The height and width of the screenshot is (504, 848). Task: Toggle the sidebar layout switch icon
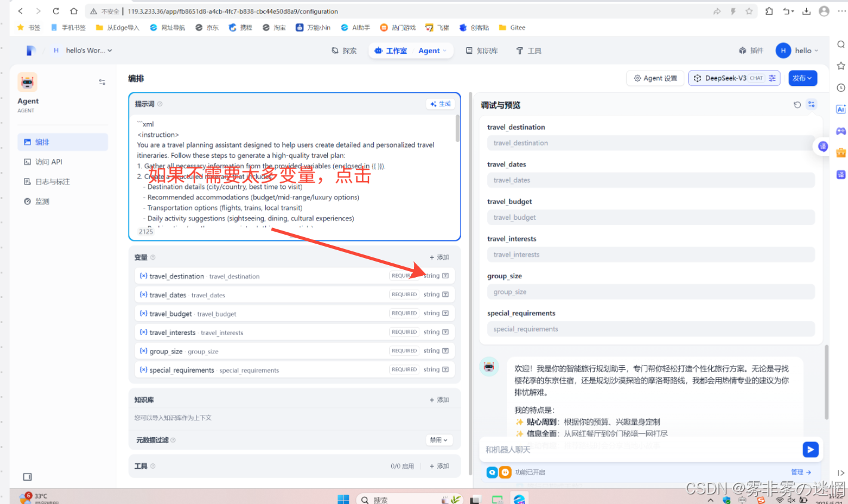coord(102,82)
